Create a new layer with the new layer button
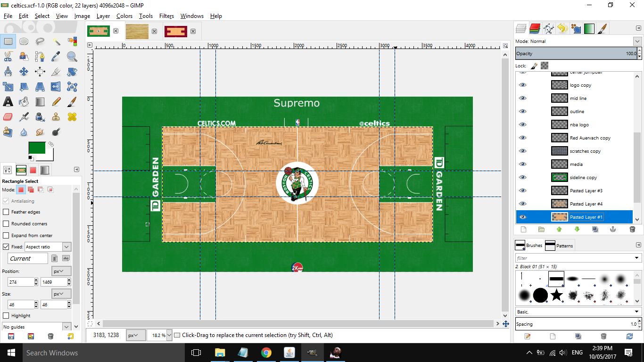 [523, 229]
